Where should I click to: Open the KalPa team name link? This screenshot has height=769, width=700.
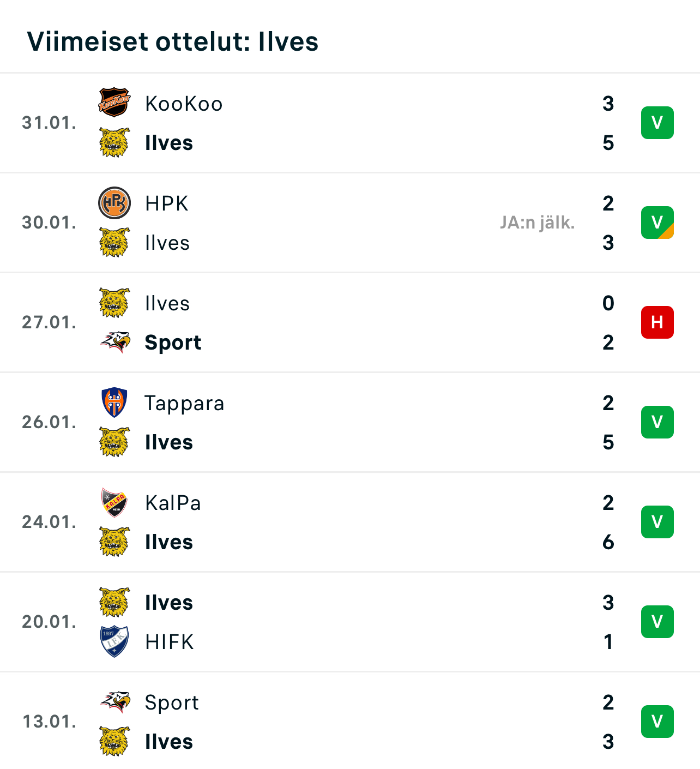click(x=173, y=503)
